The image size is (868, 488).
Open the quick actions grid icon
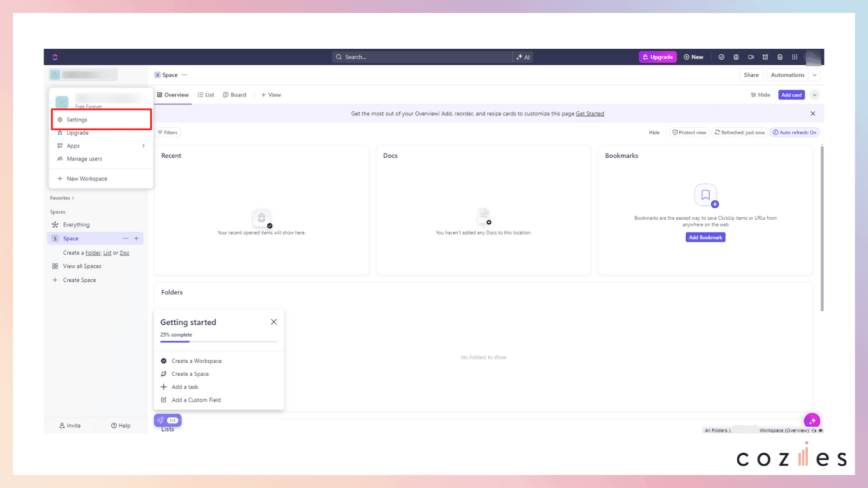[795, 57]
